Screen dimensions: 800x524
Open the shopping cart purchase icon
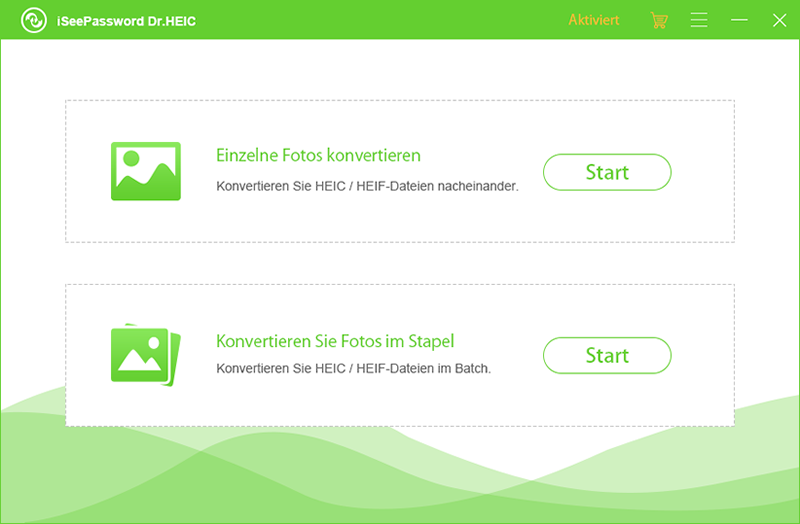tap(659, 20)
